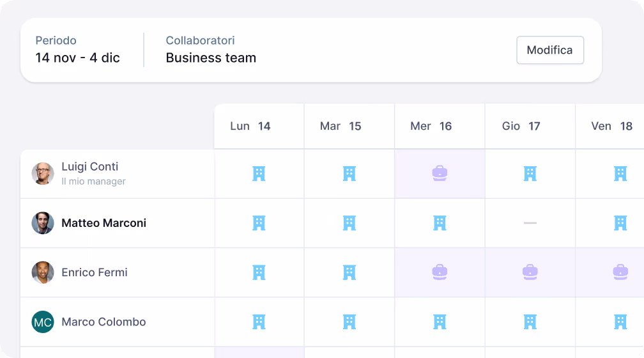Select the Ven 18 column header
644x358 pixels.
(611, 126)
